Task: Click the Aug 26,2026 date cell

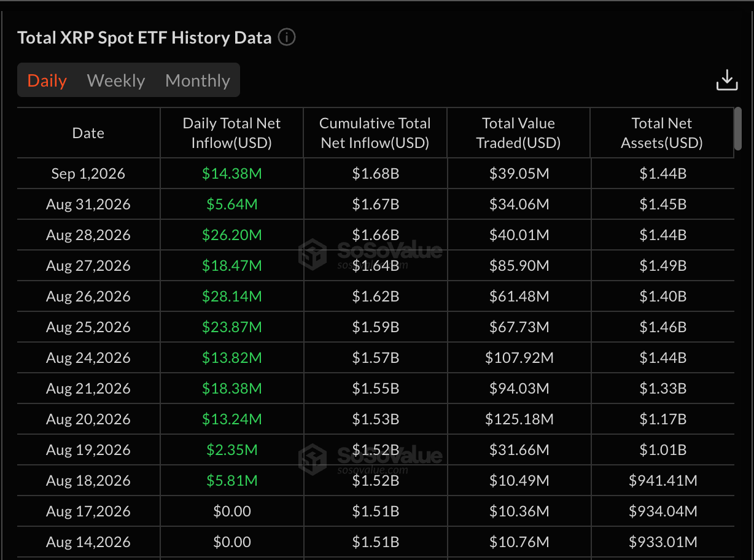Action: [x=88, y=297]
